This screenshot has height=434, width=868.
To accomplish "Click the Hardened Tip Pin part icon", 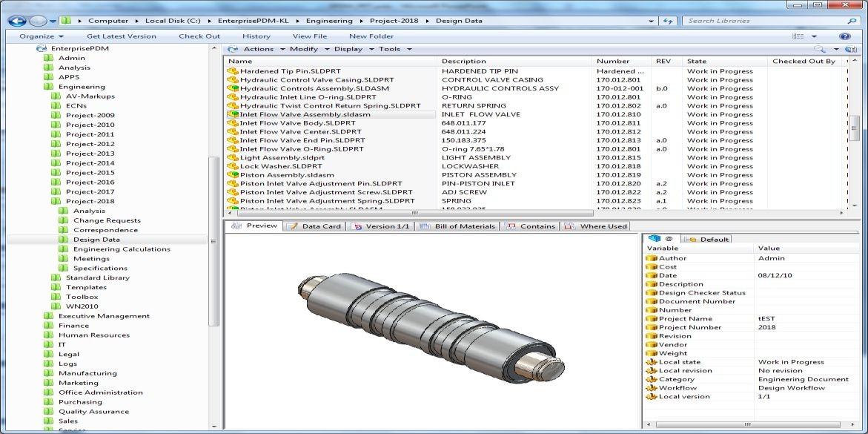I will pyautogui.click(x=233, y=71).
